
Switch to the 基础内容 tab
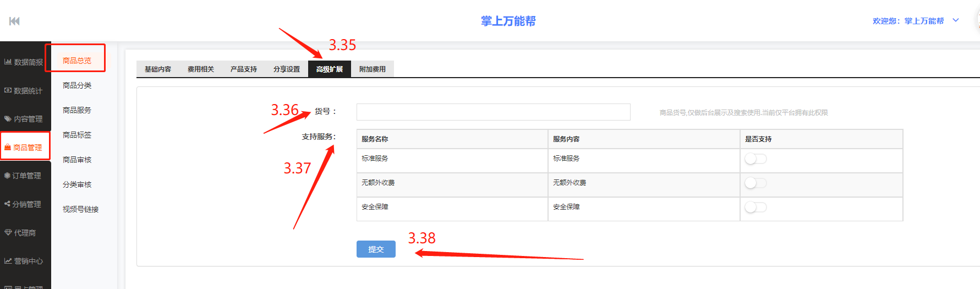tap(158, 69)
